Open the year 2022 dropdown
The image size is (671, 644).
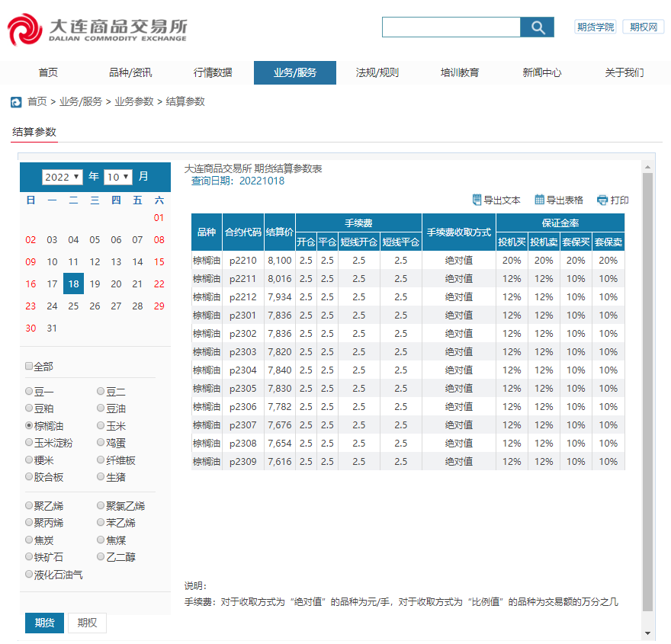[x=63, y=177]
